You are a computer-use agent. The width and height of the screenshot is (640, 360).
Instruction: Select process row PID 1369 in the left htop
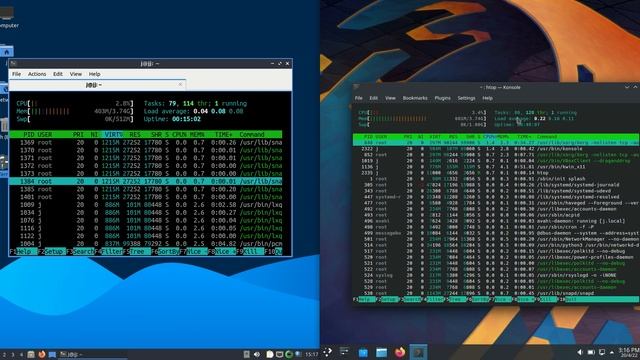pyautogui.click(x=146, y=142)
